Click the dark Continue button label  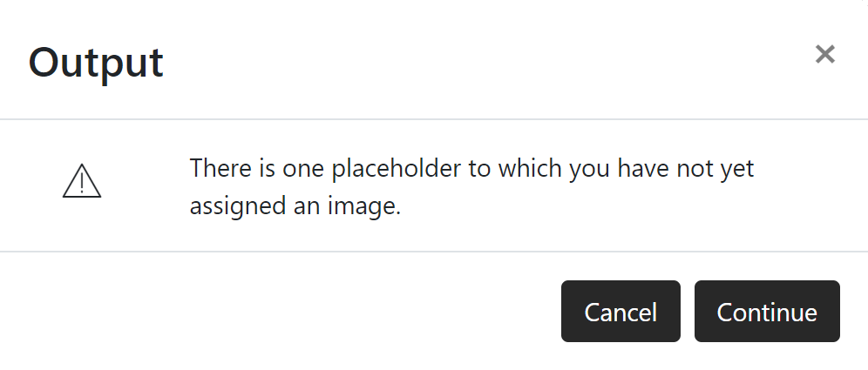point(766,312)
